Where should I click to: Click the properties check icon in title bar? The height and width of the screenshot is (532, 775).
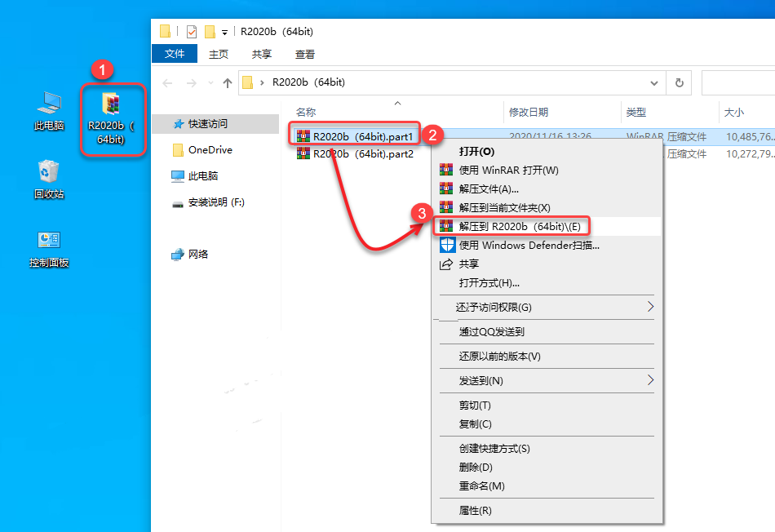(x=191, y=32)
